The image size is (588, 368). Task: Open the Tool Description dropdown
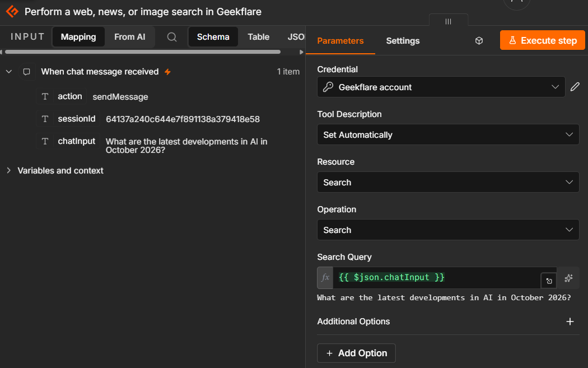[448, 134]
